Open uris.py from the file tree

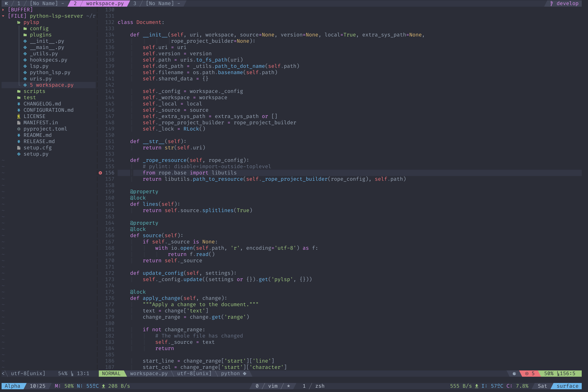pyautogui.click(x=41, y=79)
